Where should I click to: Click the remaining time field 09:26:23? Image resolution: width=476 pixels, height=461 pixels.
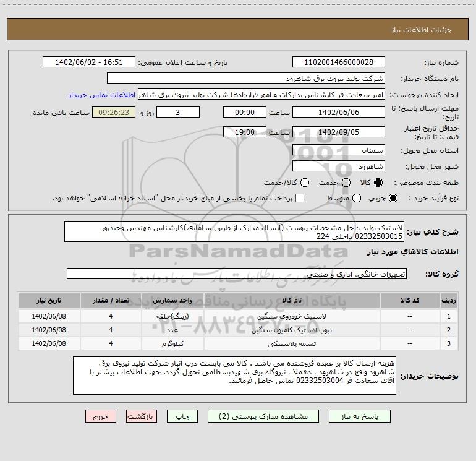[114, 113]
